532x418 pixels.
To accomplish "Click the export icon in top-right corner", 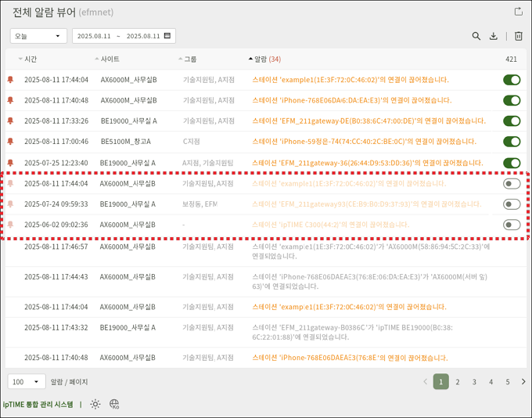I will tap(518, 12).
